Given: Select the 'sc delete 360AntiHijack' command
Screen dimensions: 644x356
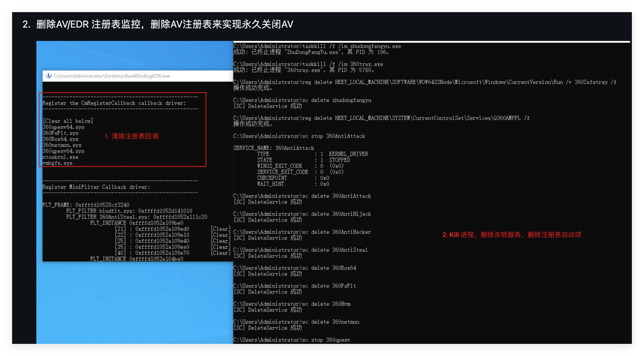Looking at the screenshot, I should [x=337, y=214].
